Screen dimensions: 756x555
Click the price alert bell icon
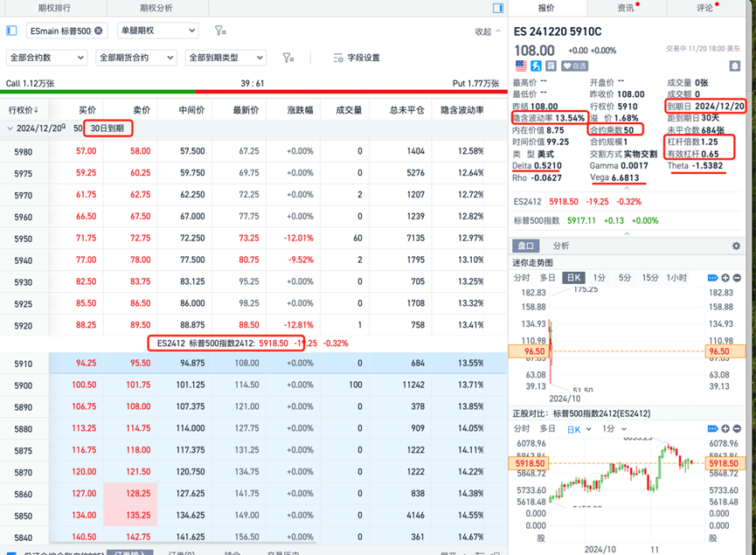pyautogui.click(x=735, y=66)
